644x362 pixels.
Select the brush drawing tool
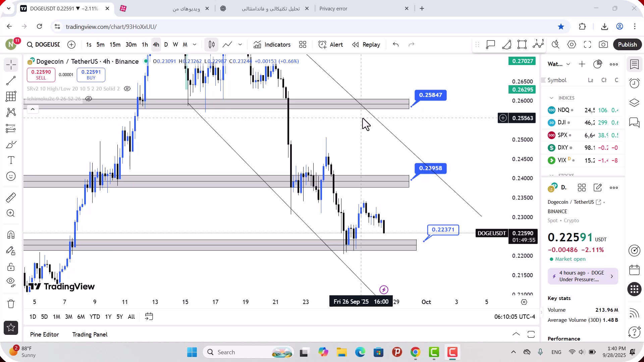coord(11,144)
